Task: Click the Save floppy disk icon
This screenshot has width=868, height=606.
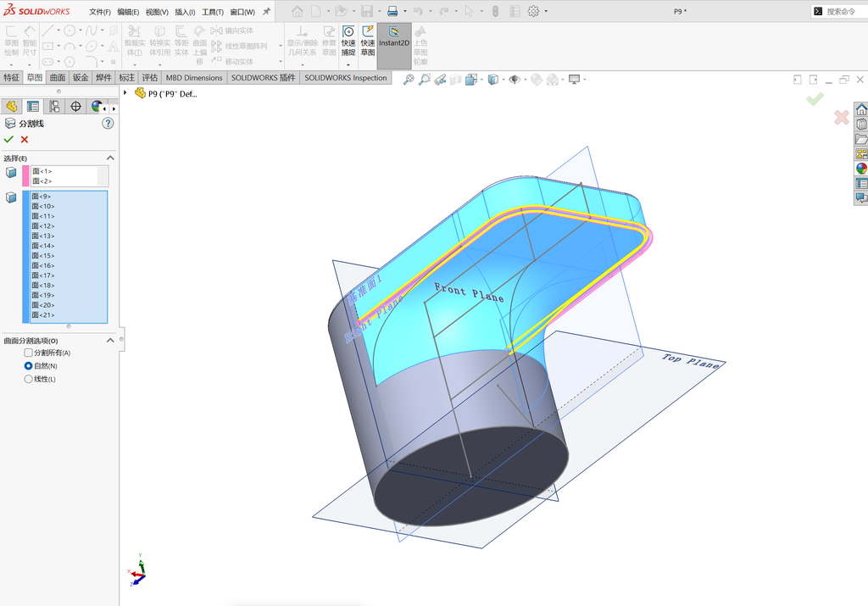Action: pyautogui.click(x=366, y=11)
